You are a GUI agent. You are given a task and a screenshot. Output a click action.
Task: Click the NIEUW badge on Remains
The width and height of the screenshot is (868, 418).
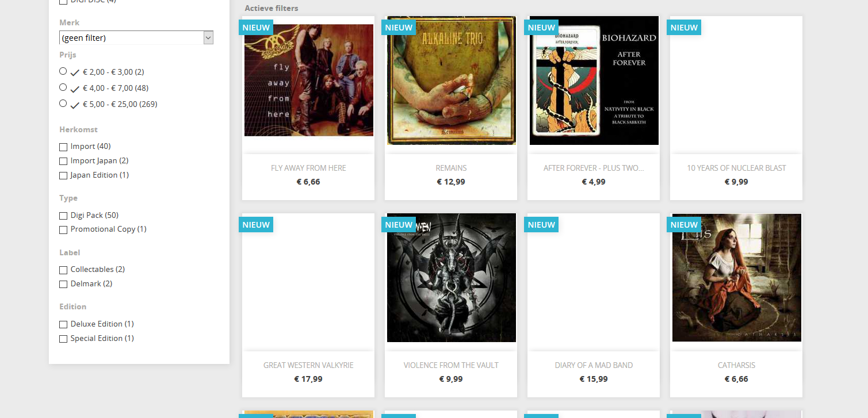click(399, 27)
